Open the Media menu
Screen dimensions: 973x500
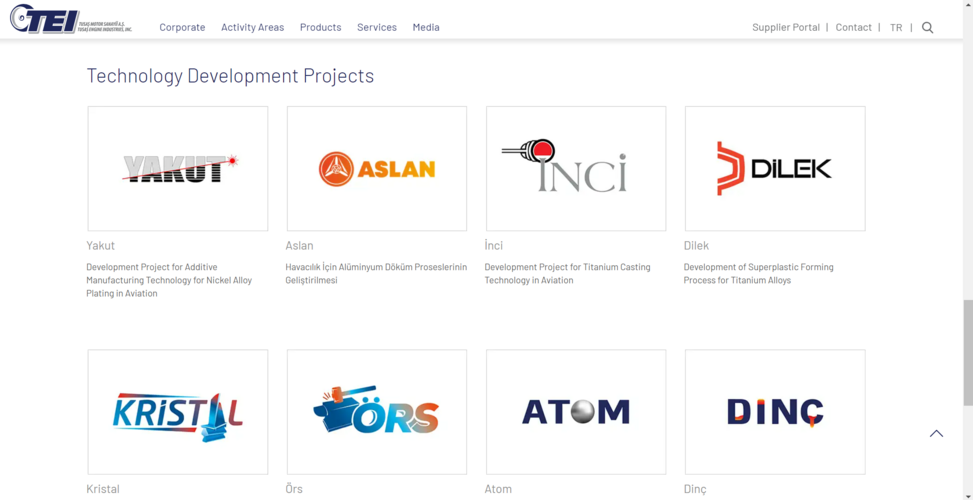coord(426,27)
